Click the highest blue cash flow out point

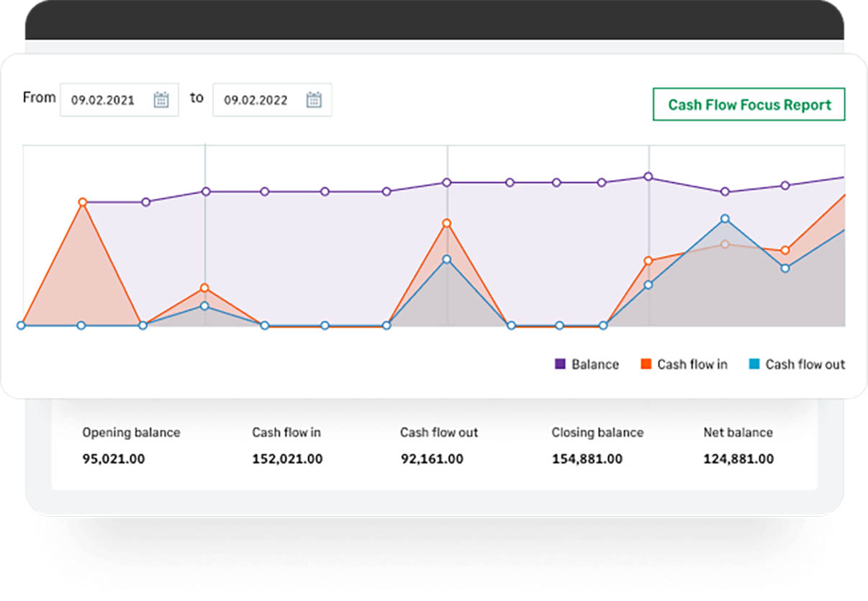725,219
